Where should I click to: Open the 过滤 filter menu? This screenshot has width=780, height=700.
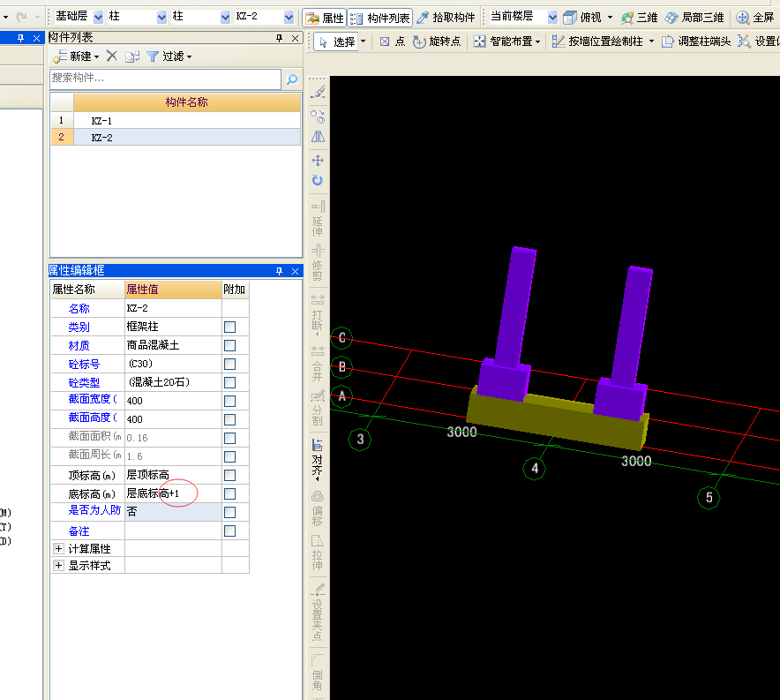[x=169, y=56]
